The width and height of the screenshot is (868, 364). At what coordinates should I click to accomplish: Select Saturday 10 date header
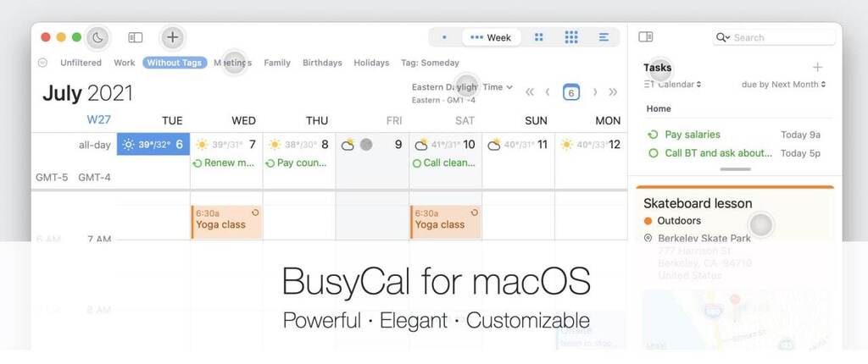(446, 145)
